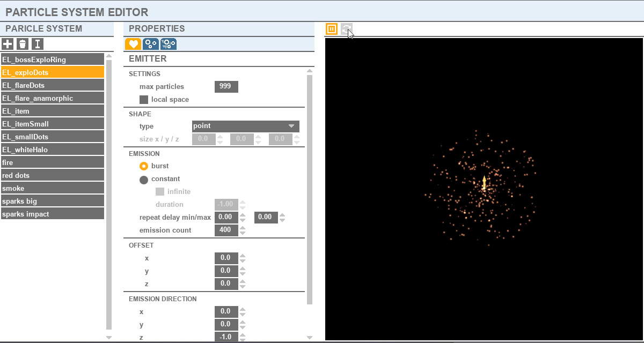Screen dimensions: 644x343
Task: Edit repeat delay min field
Action: coord(226,217)
